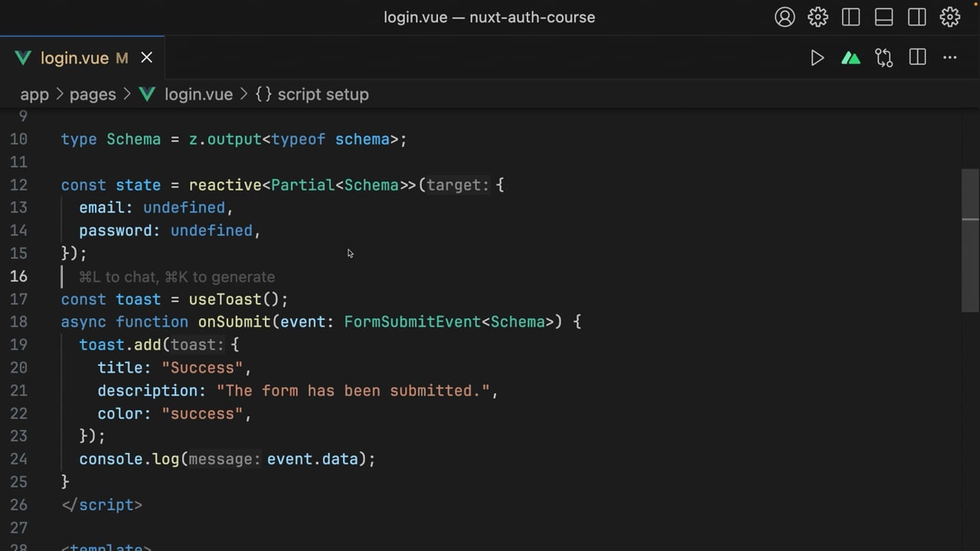Click 'Partial' type on line 12

pos(303,185)
